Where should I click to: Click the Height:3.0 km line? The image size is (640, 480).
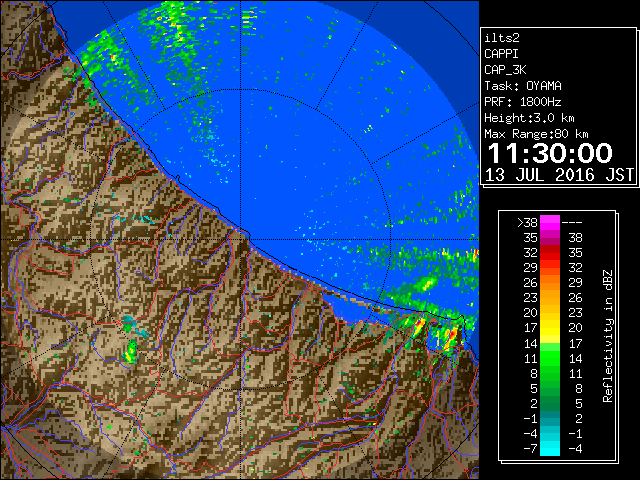[529, 118]
